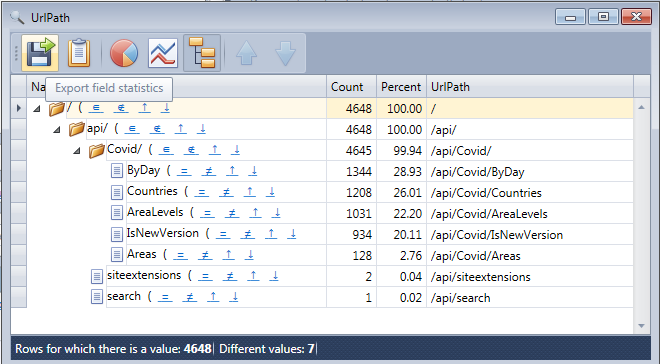Click the ↓ down link for Countries
The width and height of the screenshot is (660, 364).
click(x=271, y=191)
